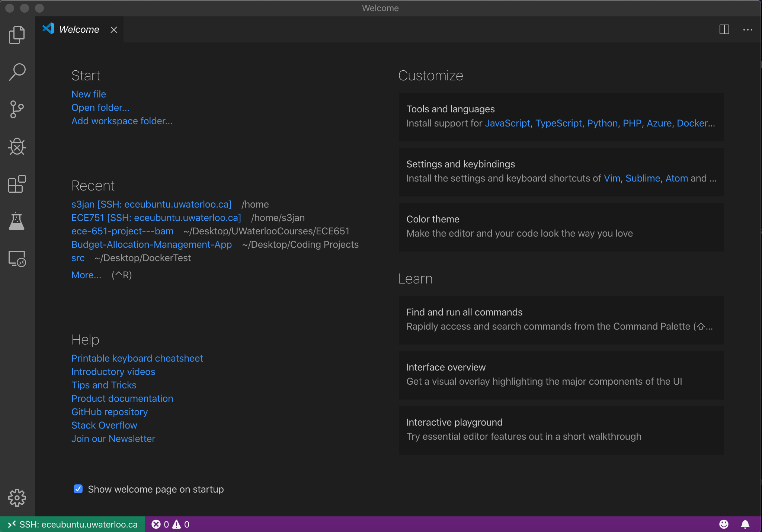Screen dimensions: 762x532
Task: Close the Welcome tab
Action: click(x=114, y=30)
